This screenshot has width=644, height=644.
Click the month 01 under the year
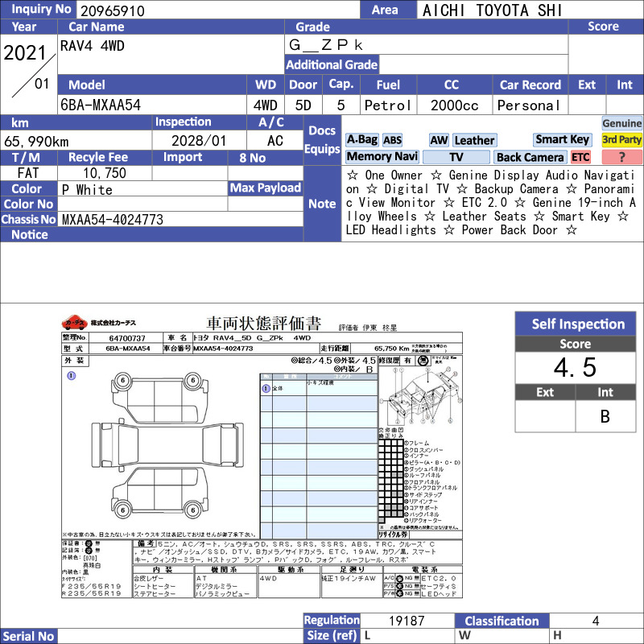pos(42,84)
